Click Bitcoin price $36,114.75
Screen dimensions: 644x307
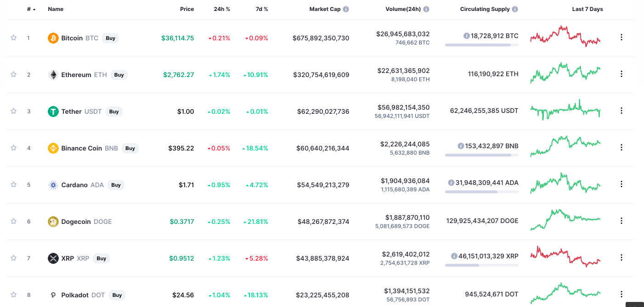pos(178,38)
